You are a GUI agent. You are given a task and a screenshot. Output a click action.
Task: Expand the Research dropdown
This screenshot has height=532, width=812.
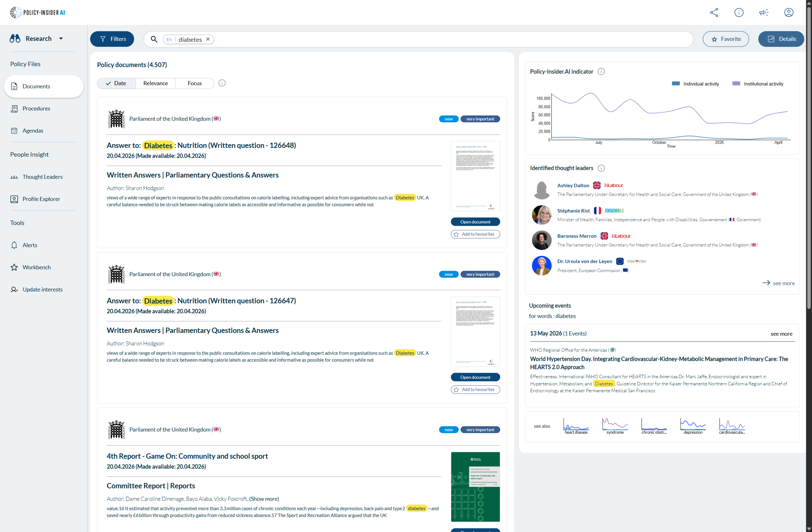click(x=61, y=38)
